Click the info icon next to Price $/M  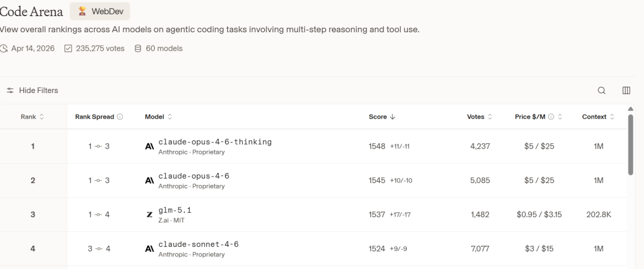(551, 117)
